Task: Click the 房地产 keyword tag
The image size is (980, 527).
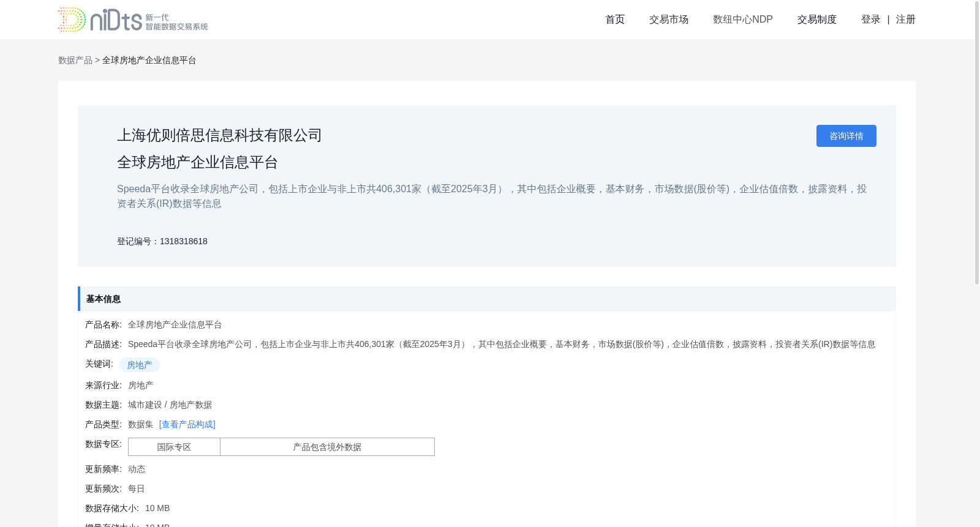Action: [x=140, y=365]
